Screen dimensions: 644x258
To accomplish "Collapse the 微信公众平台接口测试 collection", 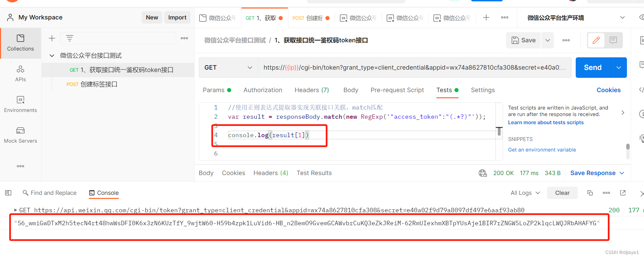I will [x=52, y=55].
